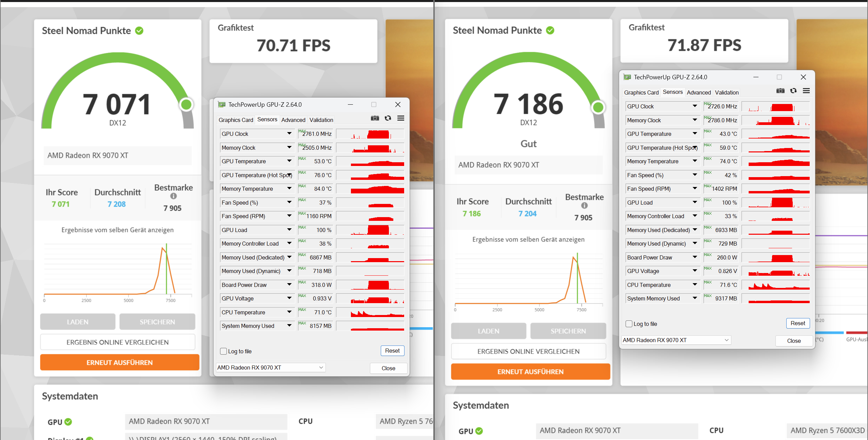Screen dimensions: 868x440
Task: Open hamburger menu in right GPU-Z window
Action: 806,91
